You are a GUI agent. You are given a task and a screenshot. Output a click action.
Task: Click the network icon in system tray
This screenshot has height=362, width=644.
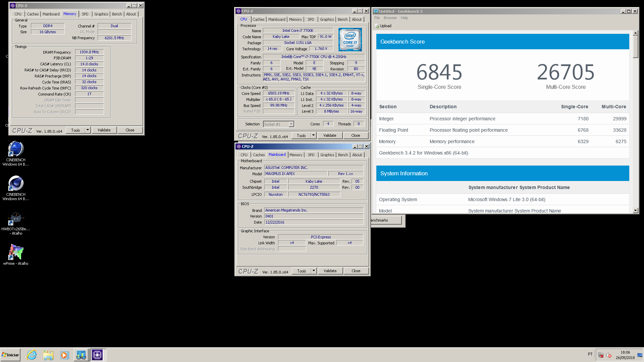[x=601, y=355]
